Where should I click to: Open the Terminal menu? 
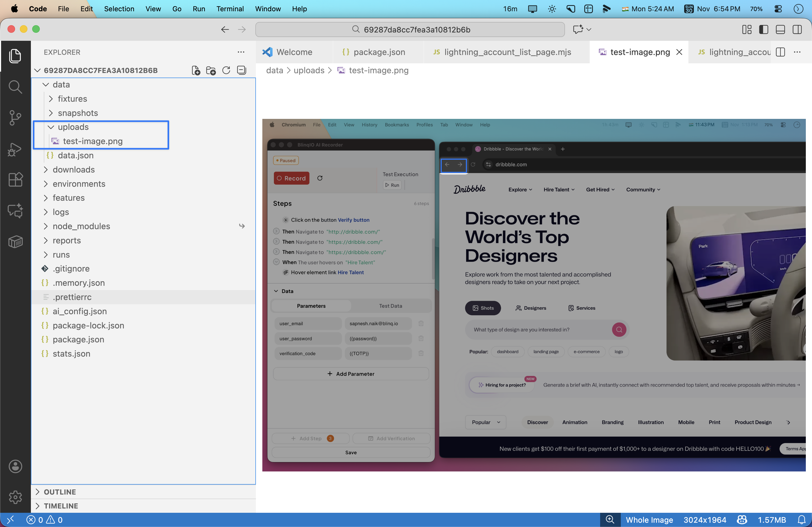[230, 9]
